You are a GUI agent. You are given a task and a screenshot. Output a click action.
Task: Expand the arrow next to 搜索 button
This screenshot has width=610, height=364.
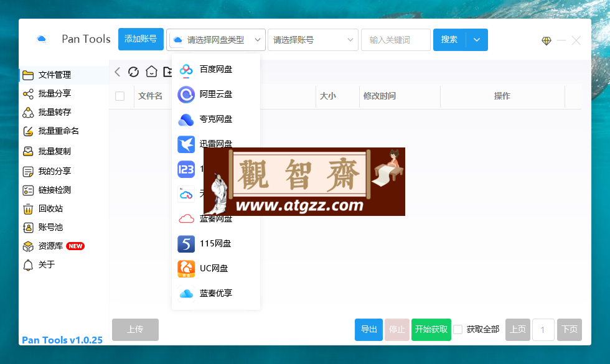coord(477,40)
